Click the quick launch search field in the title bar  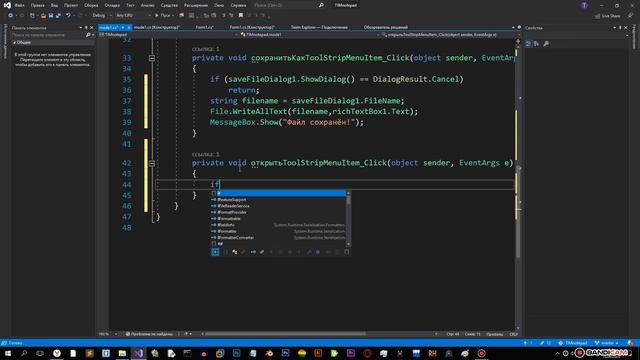click(288, 5)
